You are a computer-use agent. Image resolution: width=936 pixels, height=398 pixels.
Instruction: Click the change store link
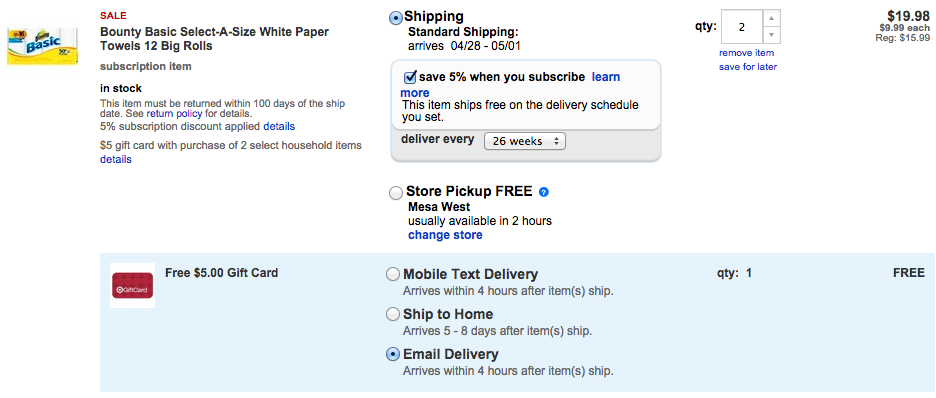click(445, 235)
